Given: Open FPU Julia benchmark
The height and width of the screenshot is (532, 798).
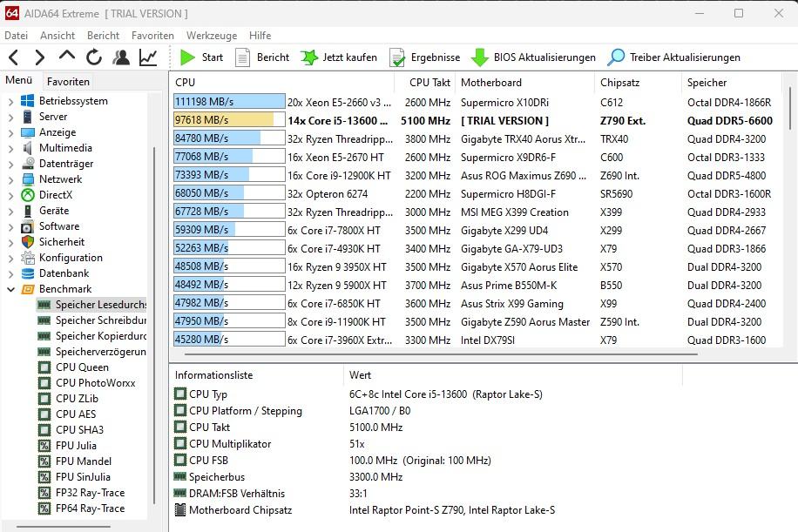Looking at the screenshot, I should (76, 446).
